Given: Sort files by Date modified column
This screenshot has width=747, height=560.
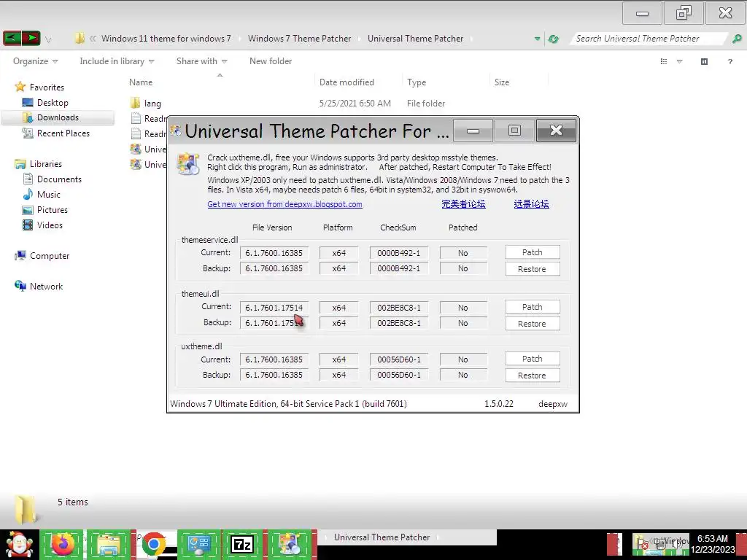Looking at the screenshot, I should click(x=347, y=82).
